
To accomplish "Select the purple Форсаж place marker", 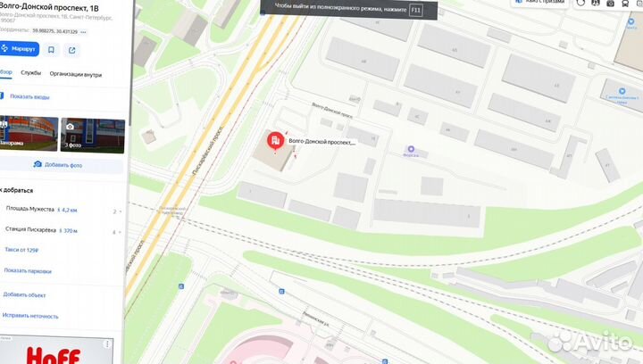I will click(411, 149).
